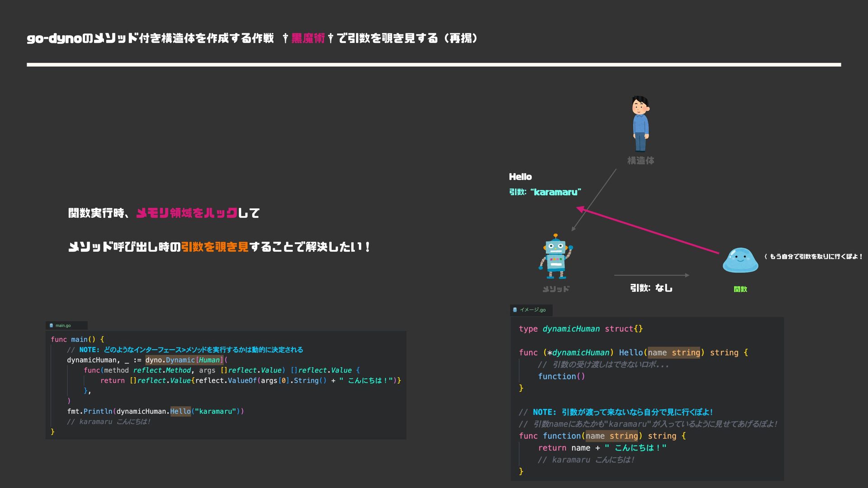The image size is (868, 488).
Task: Click the func main() line in main.go
Action: [x=77, y=339]
